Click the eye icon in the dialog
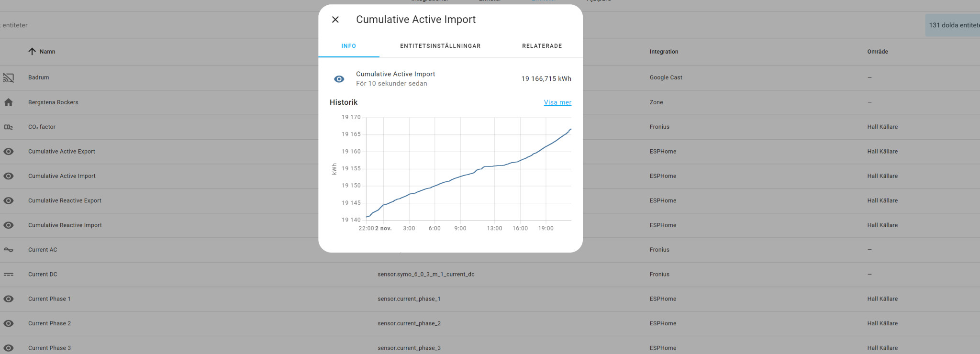 coord(339,79)
